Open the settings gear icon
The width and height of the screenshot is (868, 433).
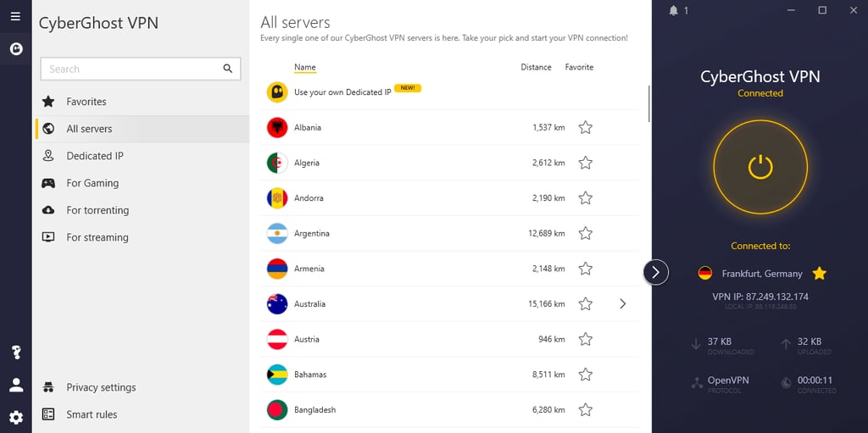(x=16, y=418)
